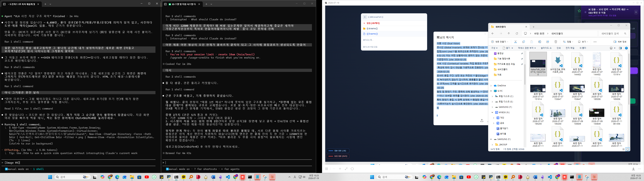Screen dimensions: 644x181
Task: Zoom out with the minus icon in image viewer
Action: click(334, 169)
